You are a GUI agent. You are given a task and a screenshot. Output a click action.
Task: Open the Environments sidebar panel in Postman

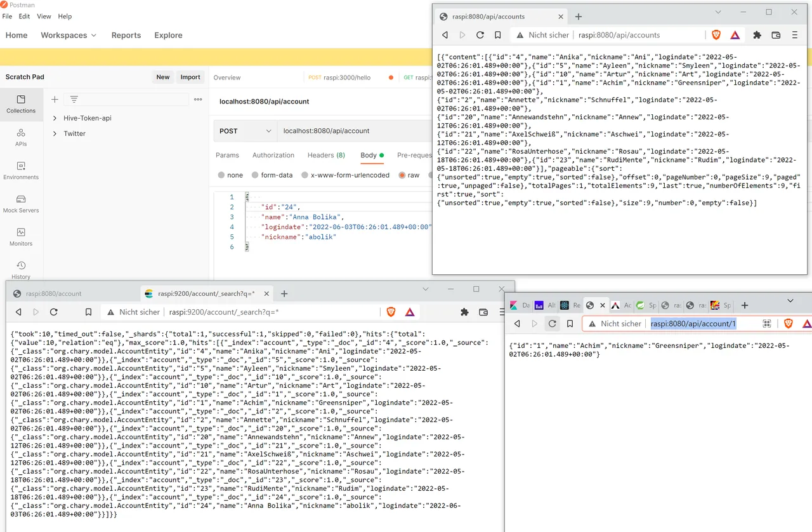21,170
